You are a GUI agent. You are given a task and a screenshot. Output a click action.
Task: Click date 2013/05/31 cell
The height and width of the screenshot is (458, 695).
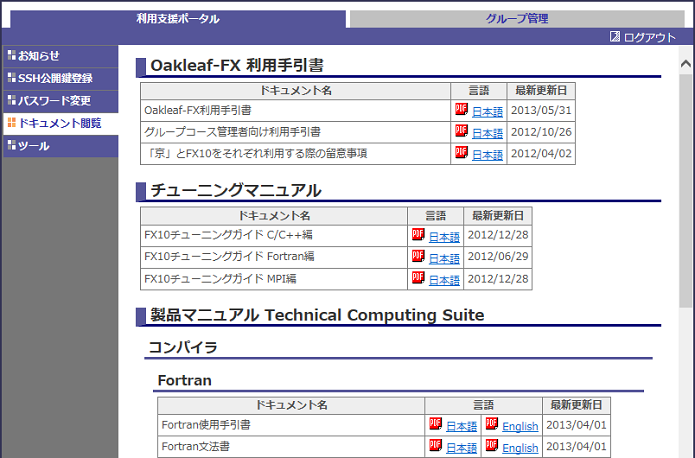tap(541, 110)
